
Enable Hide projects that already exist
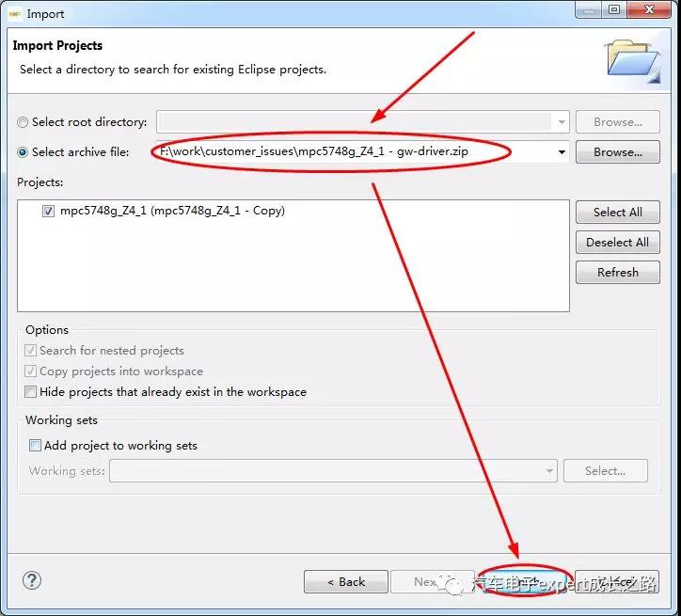(x=31, y=392)
